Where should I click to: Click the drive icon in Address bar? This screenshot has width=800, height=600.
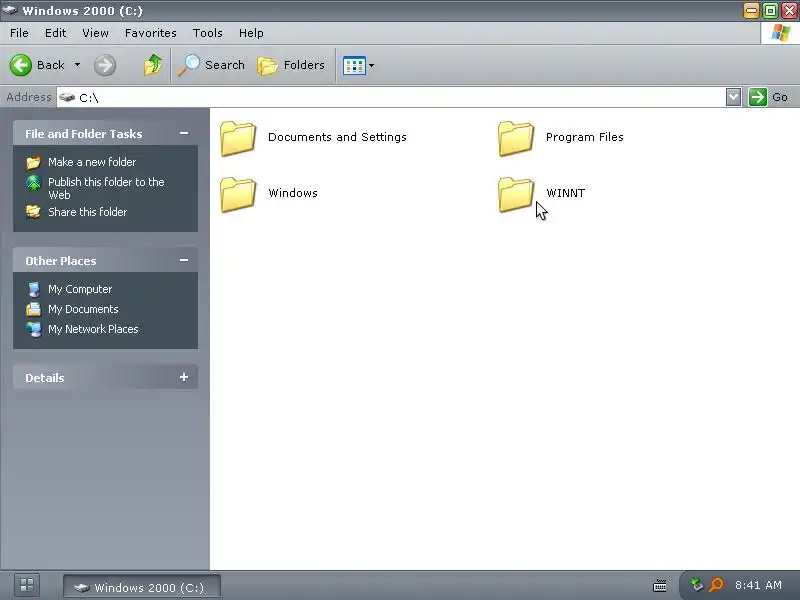pyautogui.click(x=67, y=97)
